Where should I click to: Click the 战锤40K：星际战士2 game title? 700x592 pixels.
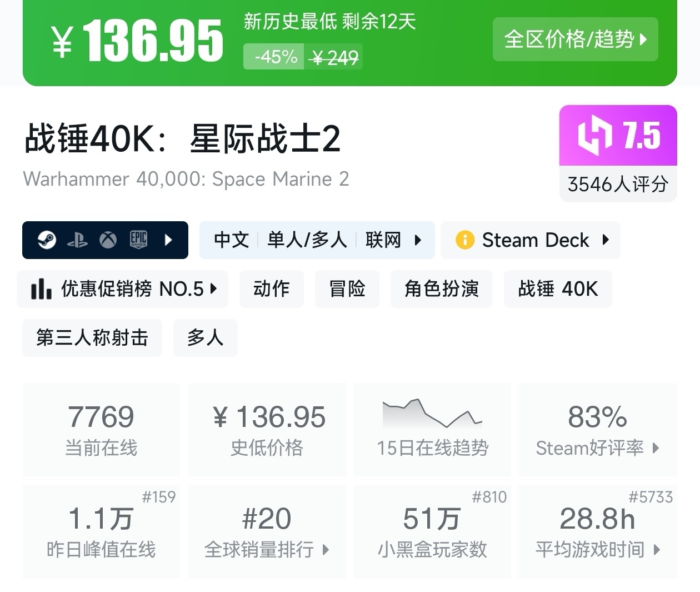coord(182,138)
